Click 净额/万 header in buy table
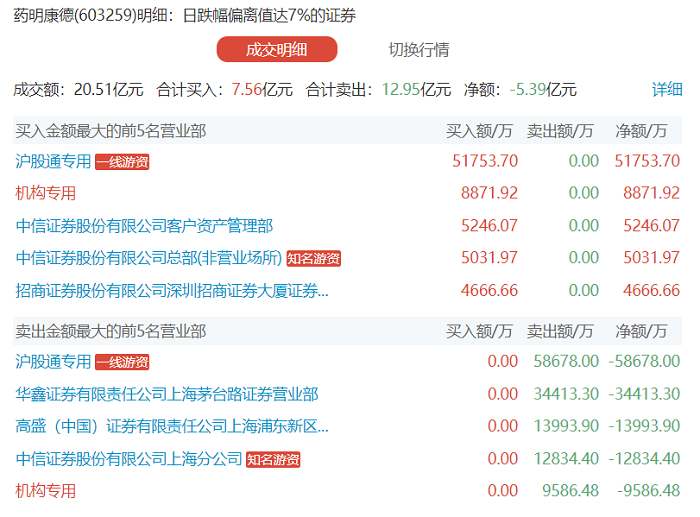Screen dimensions: 700x517 pyautogui.click(x=641, y=131)
